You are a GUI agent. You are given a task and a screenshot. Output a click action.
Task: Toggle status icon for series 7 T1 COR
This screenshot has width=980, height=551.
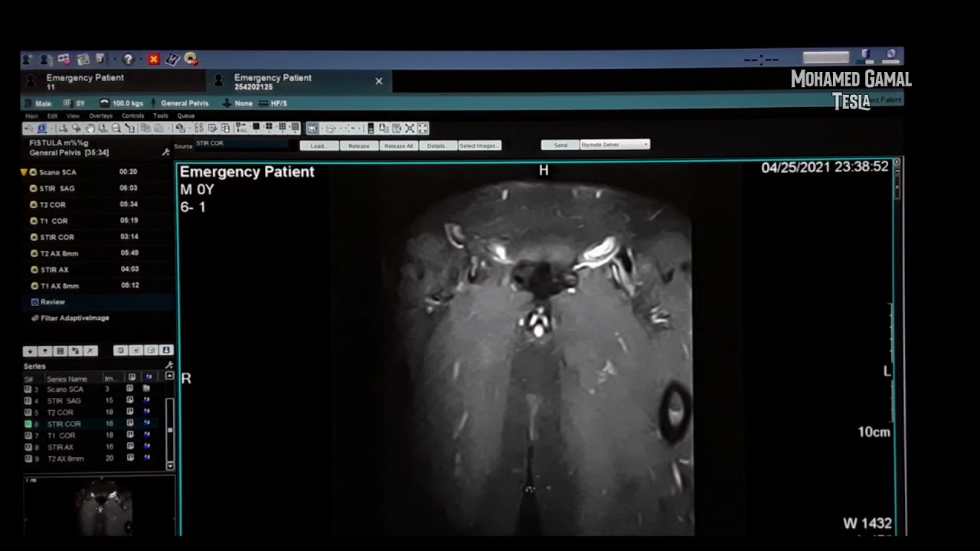tap(28, 435)
